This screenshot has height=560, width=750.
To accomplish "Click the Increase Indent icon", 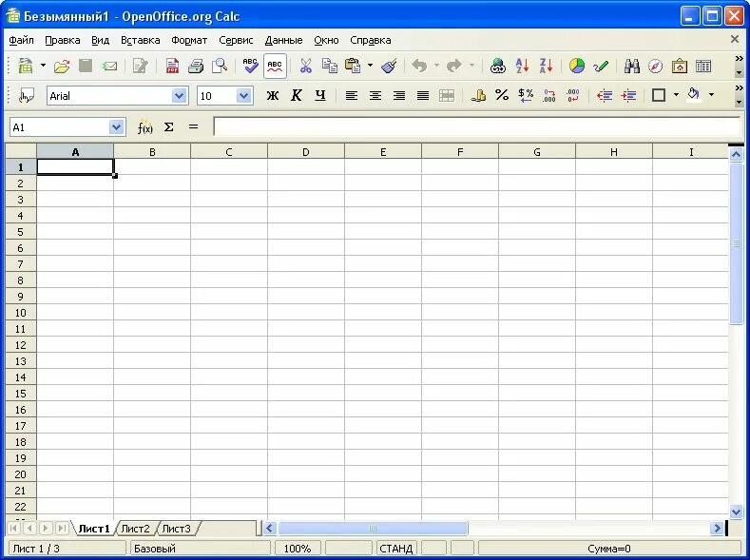I will (628, 96).
